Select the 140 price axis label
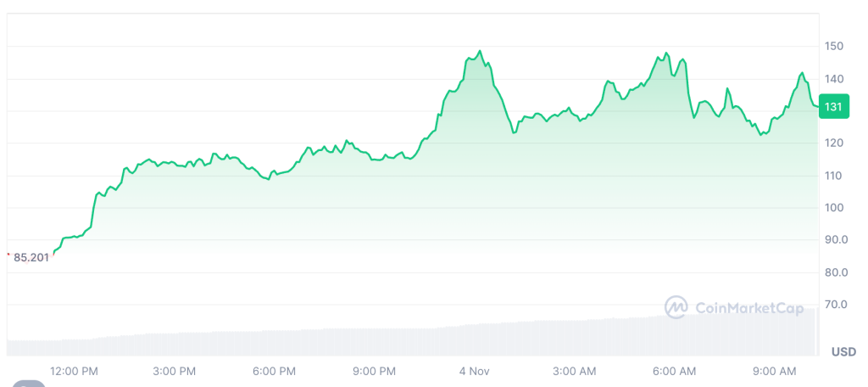This screenshot has width=868, height=387. coord(836,79)
